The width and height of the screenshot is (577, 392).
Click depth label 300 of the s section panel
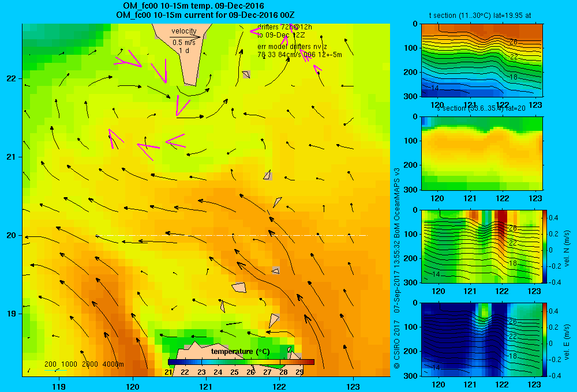tap(410, 190)
